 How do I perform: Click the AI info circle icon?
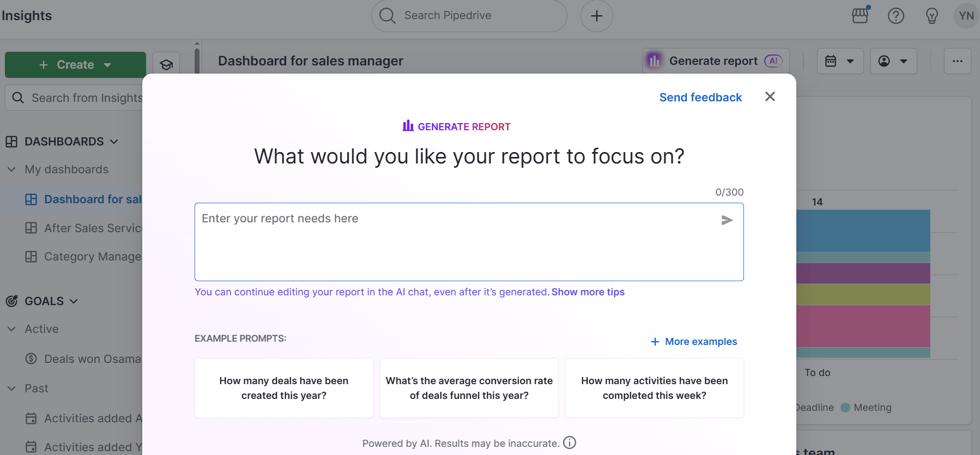[570, 442]
